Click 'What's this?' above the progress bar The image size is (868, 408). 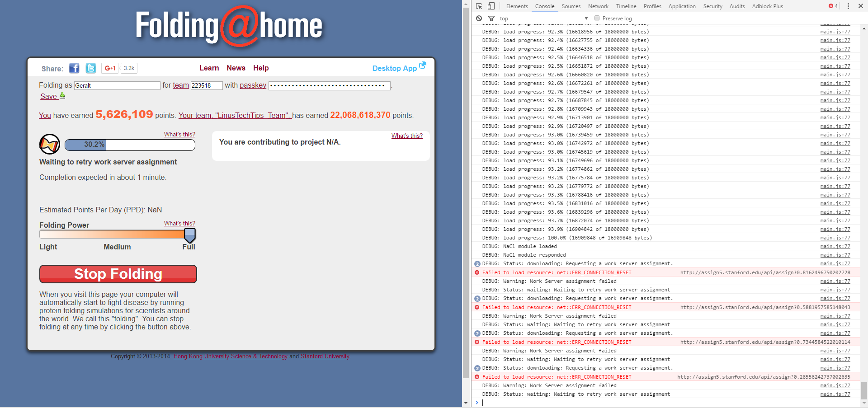click(x=179, y=135)
